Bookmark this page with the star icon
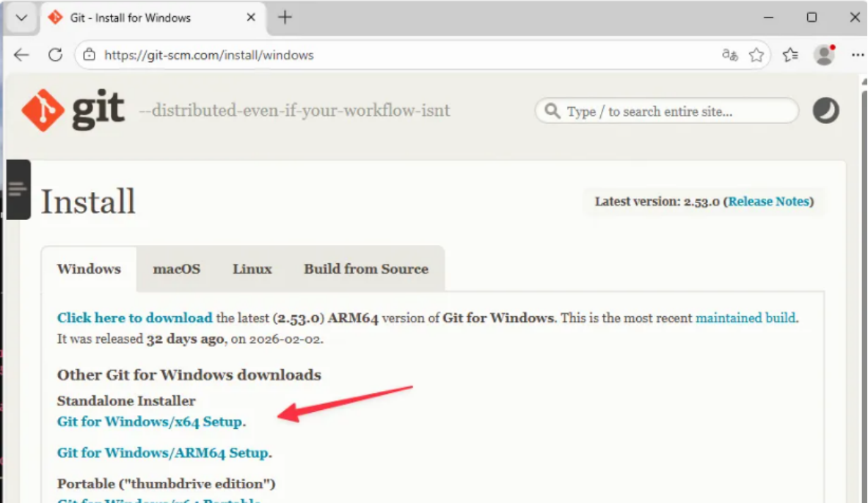Image resolution: width=868 pixels, height=503 pixels. (756, 55)
